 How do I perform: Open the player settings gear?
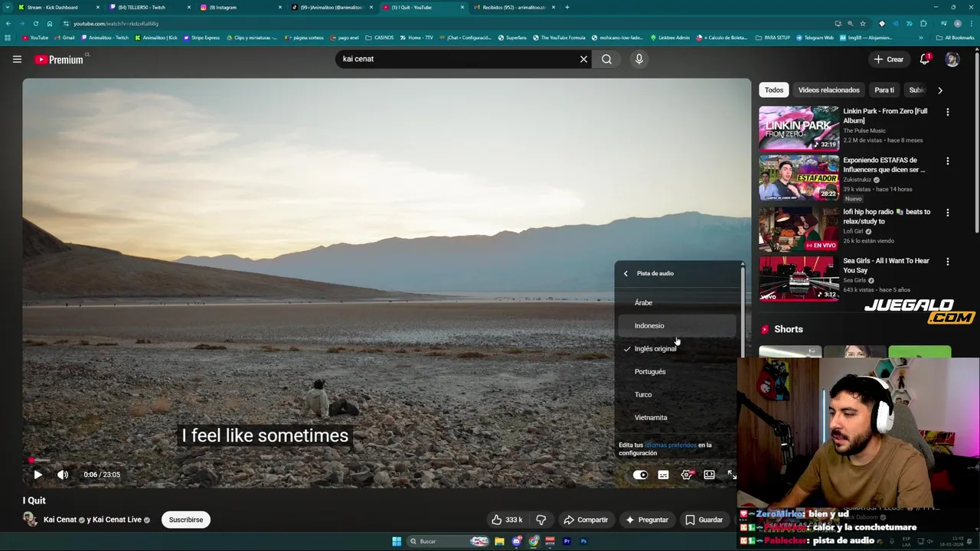(x=686, y=475)
